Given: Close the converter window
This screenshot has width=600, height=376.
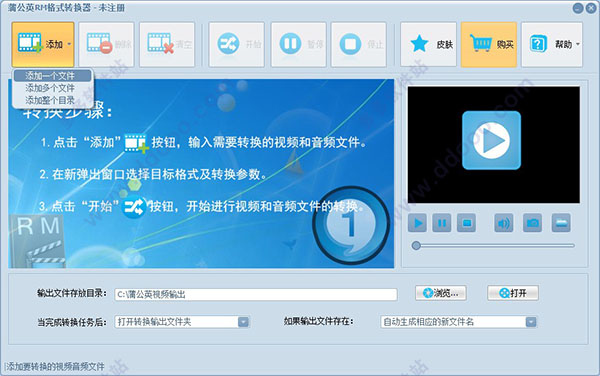Looking at the screenshot, I should [x=591, y=8].
